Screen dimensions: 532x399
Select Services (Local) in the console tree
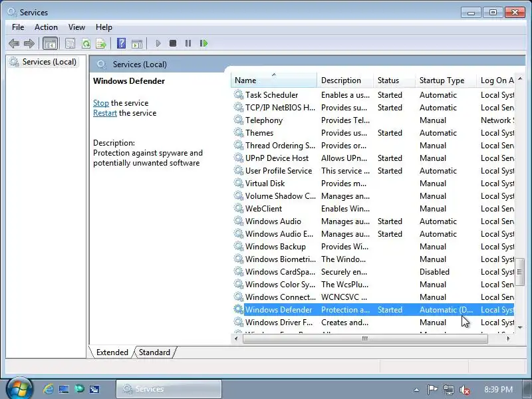43,62
